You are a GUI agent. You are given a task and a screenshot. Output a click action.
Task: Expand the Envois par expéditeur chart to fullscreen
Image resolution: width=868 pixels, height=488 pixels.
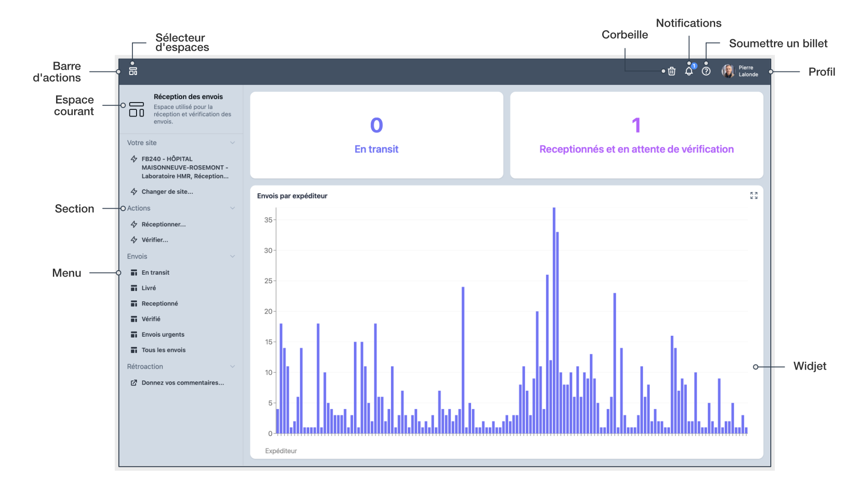(754, 195)
